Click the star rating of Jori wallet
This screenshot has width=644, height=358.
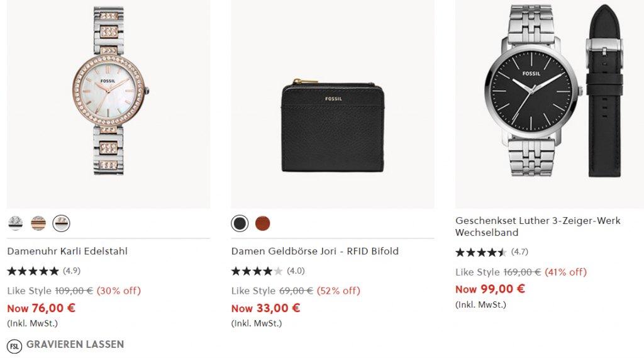click(257, 271)
